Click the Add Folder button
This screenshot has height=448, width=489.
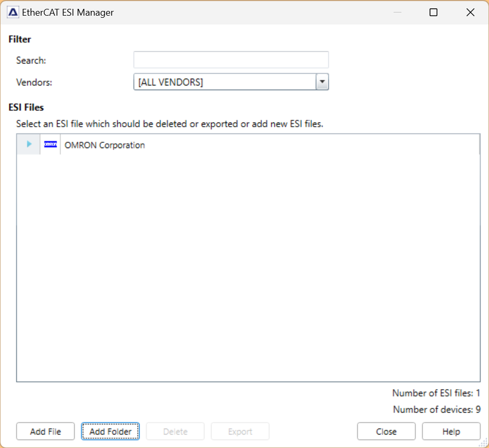[x=111, y=431]
